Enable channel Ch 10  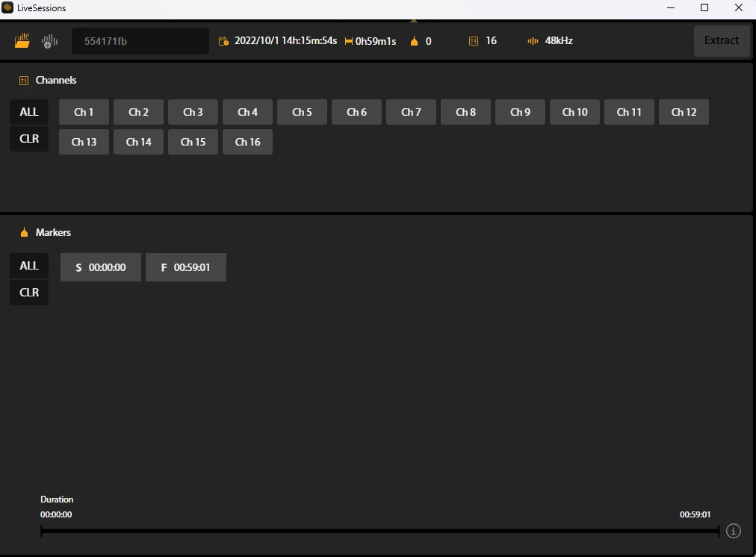pyautogui.click(x=574, y=112)
